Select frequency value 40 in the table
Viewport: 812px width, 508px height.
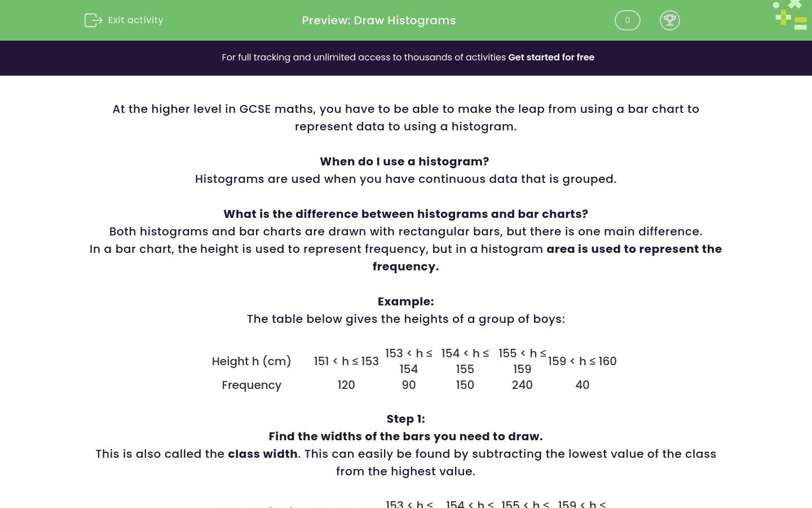point(582,385)
